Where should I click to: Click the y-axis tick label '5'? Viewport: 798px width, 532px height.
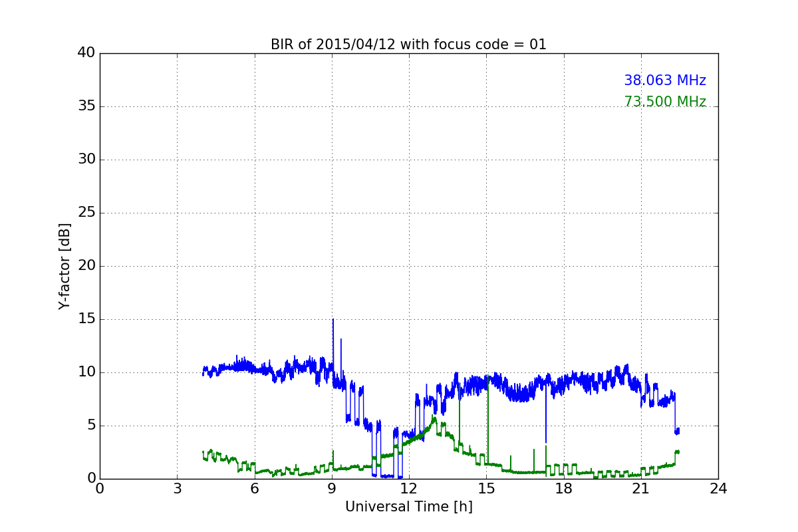[91, 426]
